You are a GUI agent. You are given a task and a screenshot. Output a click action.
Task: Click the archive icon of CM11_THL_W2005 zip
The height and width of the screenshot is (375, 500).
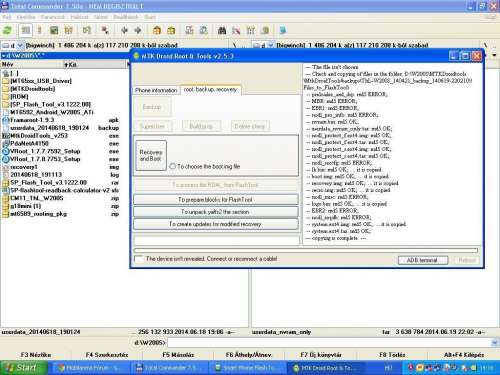click(x=5, y=198)
